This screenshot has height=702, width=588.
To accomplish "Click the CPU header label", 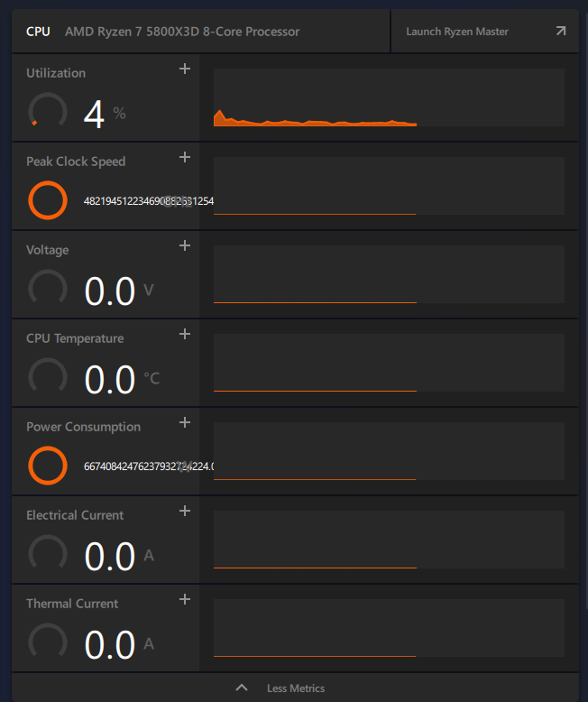I will click(x=38, y=32).
